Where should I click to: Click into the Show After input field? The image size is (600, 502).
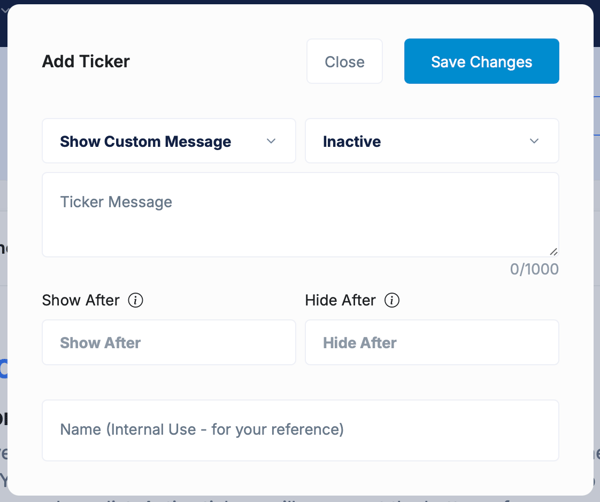coord(168,343)
